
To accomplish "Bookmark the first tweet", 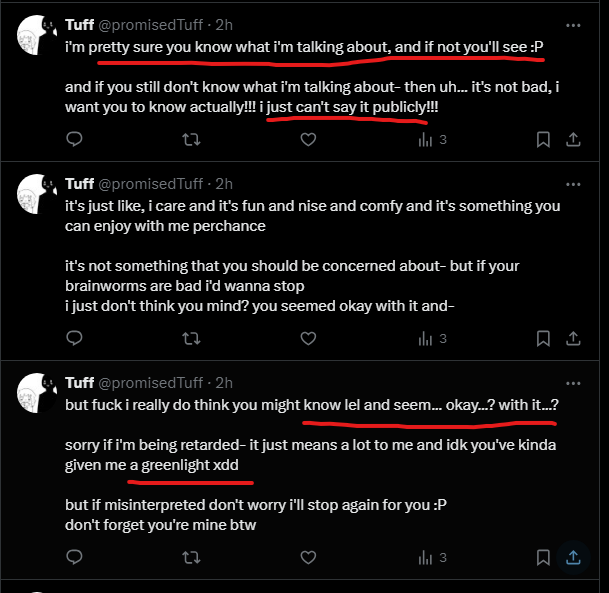I will pyautogui.click(x=542, y=140).
